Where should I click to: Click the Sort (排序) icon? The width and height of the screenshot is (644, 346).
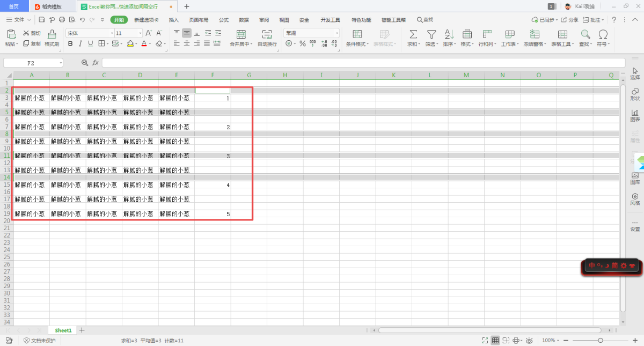[x=449, y=34]
